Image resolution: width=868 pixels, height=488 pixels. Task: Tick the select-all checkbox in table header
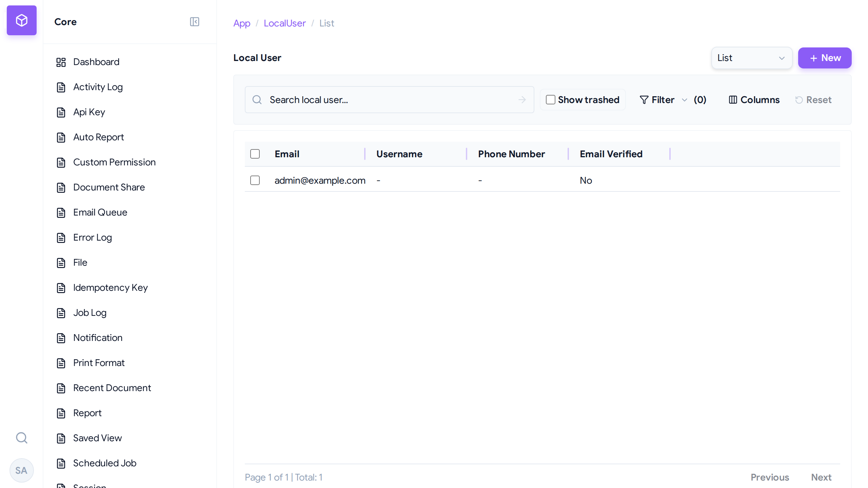click(255, 154)
